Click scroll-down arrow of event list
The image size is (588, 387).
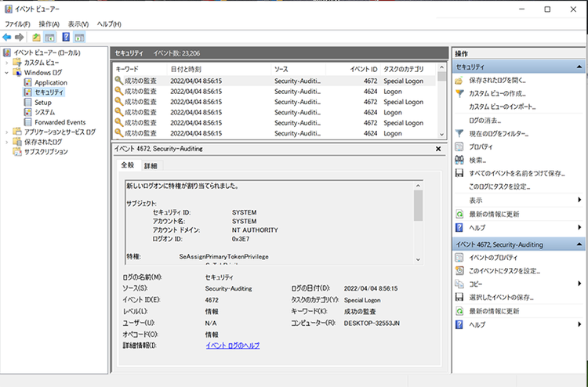[441, 135]
